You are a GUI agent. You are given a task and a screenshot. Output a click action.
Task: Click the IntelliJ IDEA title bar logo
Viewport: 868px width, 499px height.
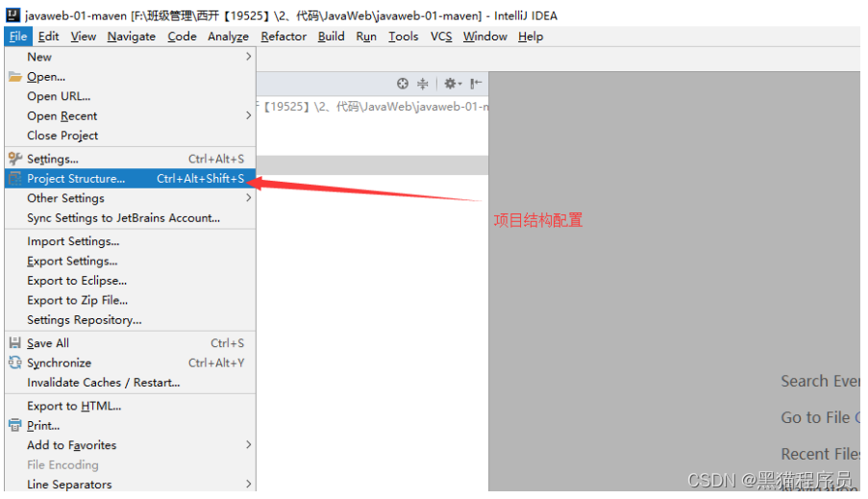[x=12, y=15]
